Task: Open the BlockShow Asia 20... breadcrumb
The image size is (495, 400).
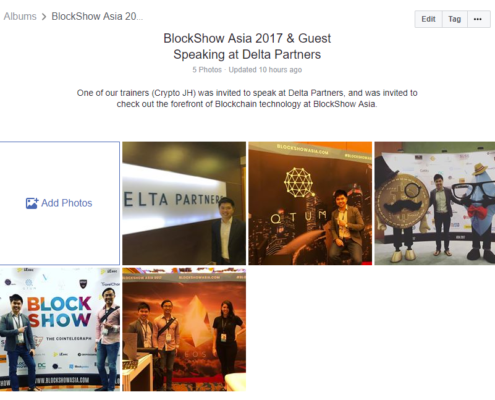Action: [x=97, y=16]
